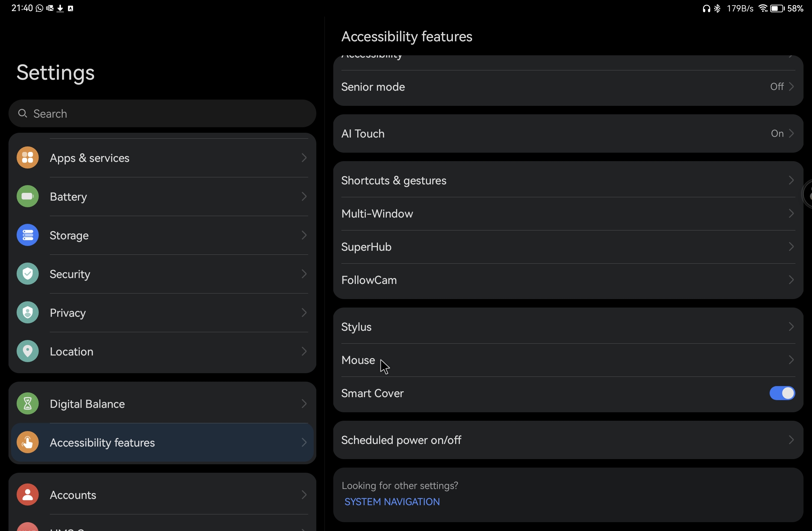Open the red Accounts person icon

pos(28,495)
